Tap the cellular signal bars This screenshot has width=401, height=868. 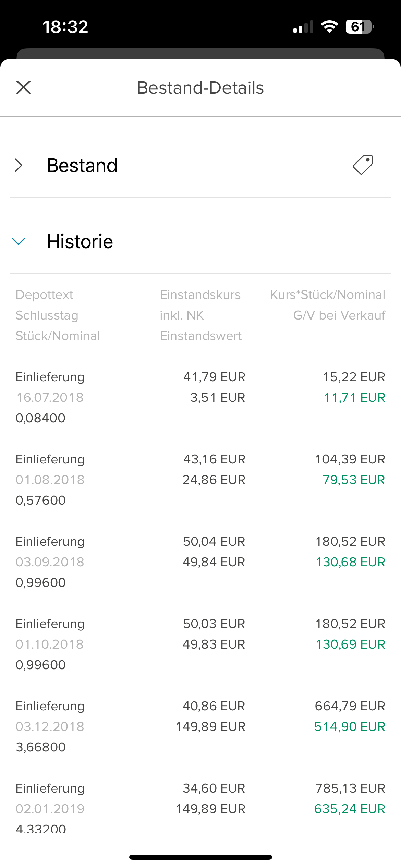coord(303,27)
